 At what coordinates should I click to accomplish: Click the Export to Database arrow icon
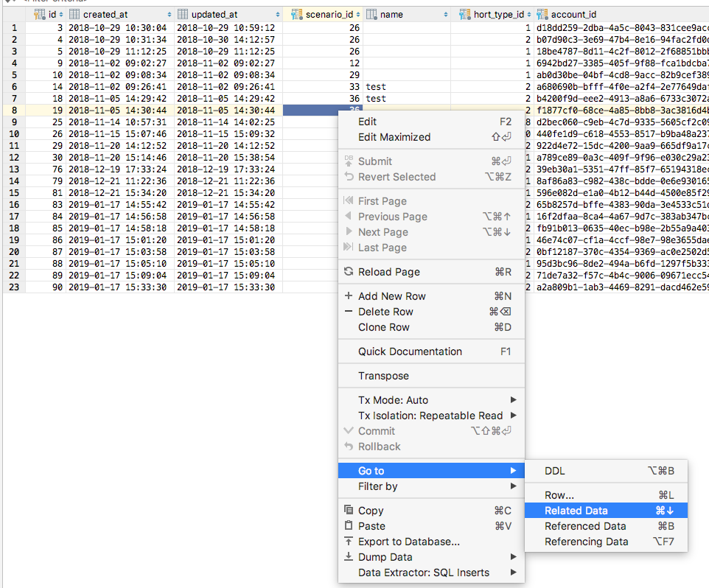click(x=348, y=542)
